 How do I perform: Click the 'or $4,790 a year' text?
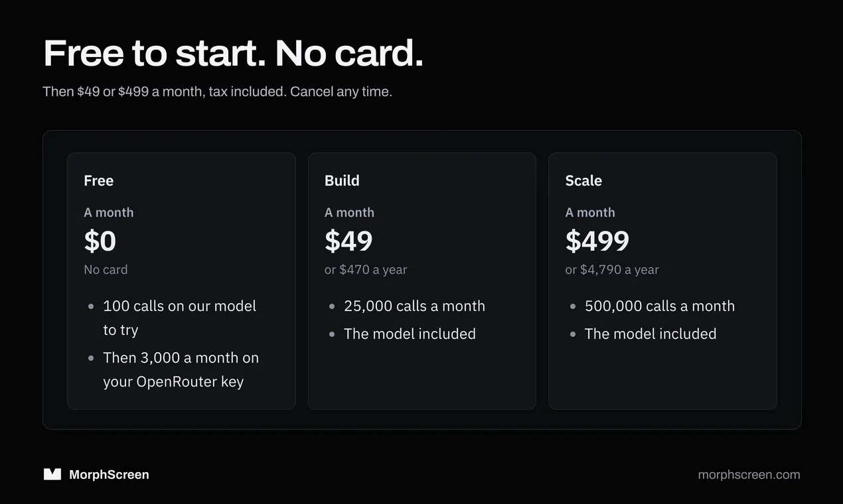coord(612,270)
